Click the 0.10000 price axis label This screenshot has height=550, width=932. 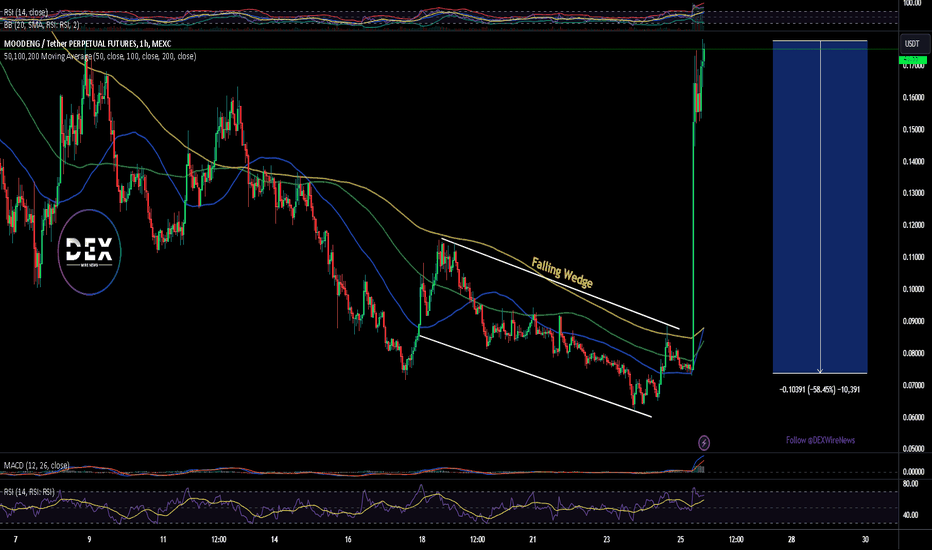(914, 290)
